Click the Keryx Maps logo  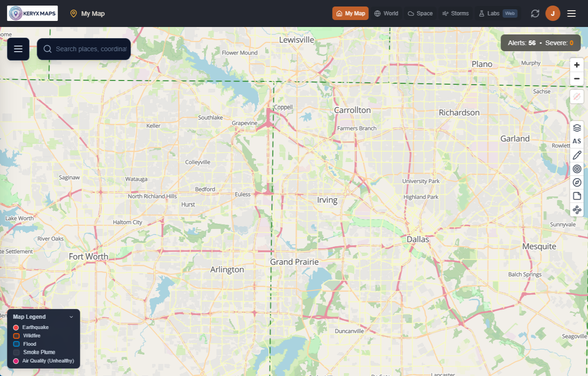(x=33, y=13)
